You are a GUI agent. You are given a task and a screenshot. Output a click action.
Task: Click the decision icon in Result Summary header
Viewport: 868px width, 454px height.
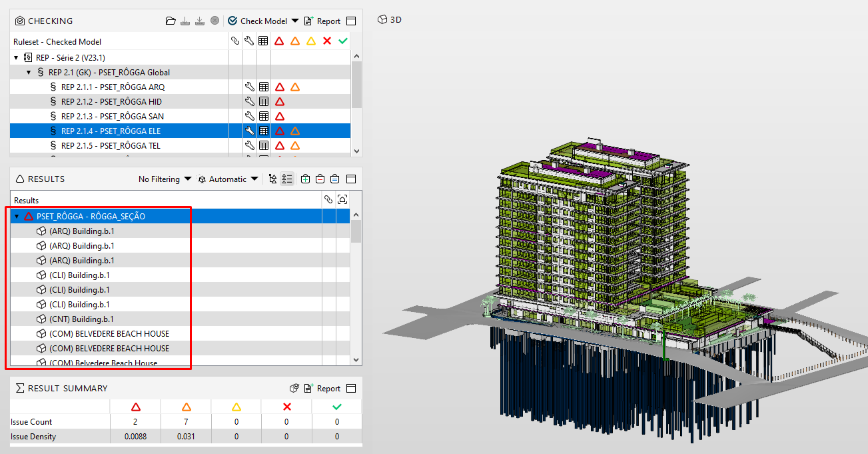(294, 388)
